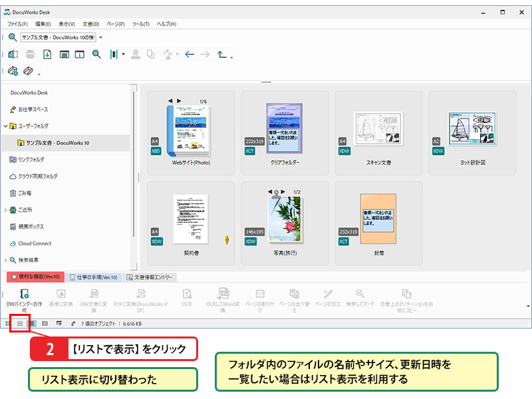This screenshot has width=532, height=399.
Task: Switch to small icon view in status bar
Action: pyautogui.click(x=7, y=324)
